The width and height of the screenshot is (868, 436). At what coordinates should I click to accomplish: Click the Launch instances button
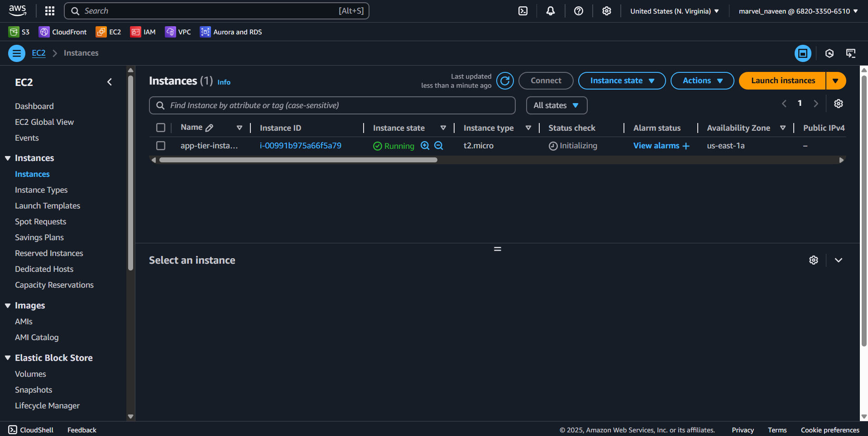(x=783, y=81)
